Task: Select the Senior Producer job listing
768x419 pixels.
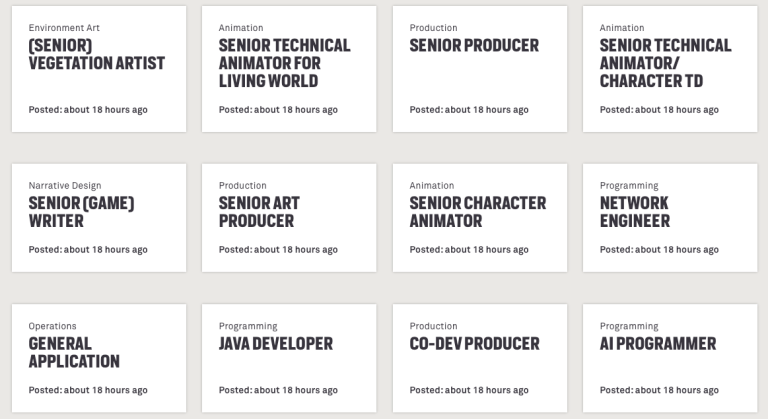Action: (x=480, y=69)
